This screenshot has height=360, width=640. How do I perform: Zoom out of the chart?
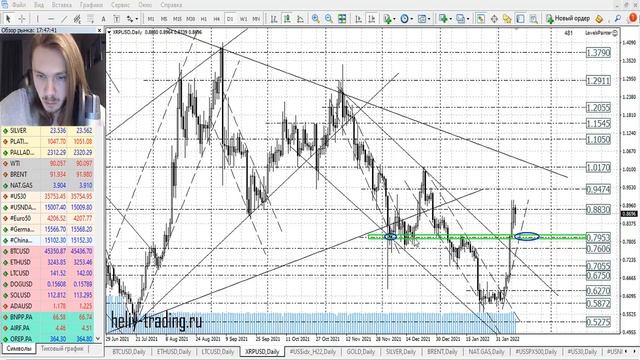click(x=329, y=19)
